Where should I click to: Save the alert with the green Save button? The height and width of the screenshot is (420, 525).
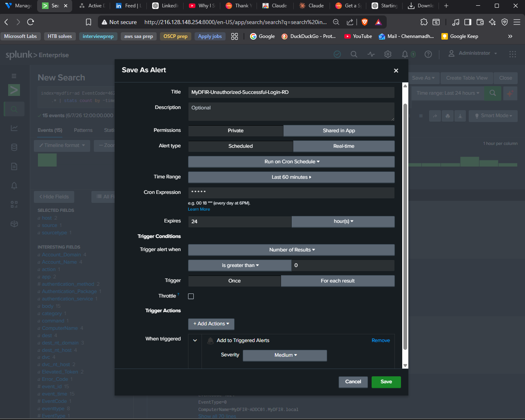pos(386,382)
